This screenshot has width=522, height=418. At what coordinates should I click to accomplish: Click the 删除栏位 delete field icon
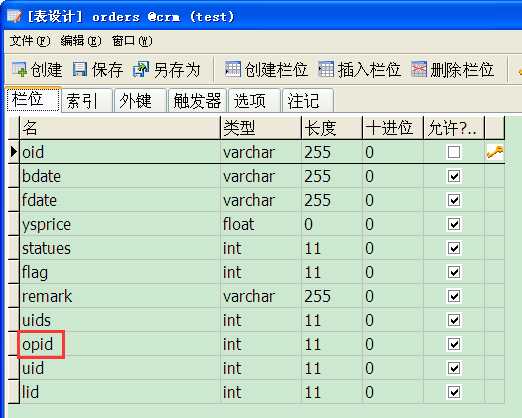(x=419, y=69)
